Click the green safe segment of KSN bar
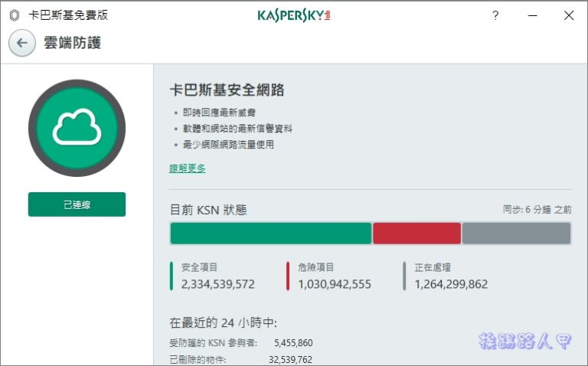 tap(270, 234)
